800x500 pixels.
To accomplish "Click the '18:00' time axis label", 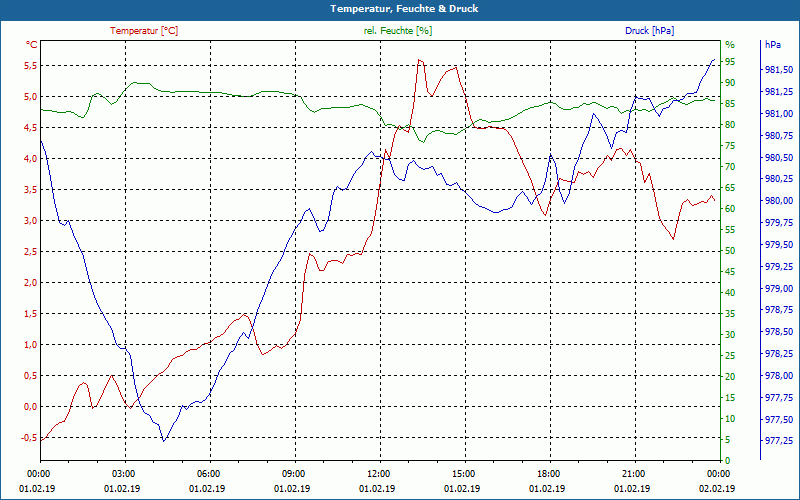I will coord(548,474).
